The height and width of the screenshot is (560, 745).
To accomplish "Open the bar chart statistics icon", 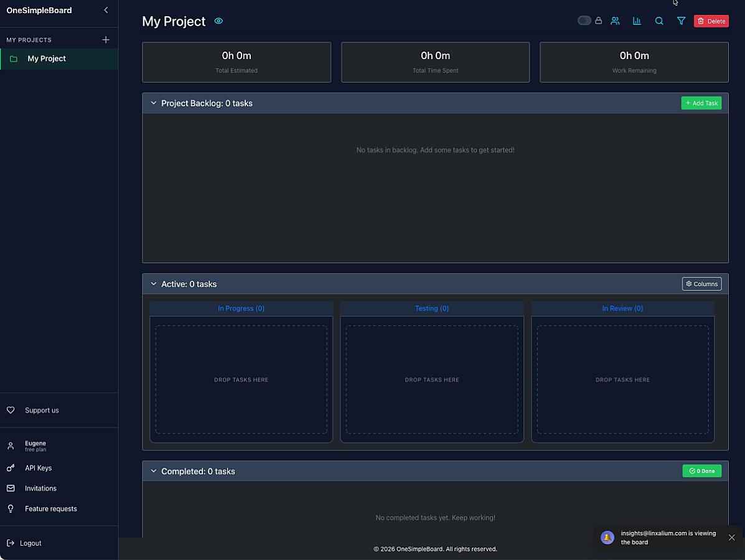I will tap(637, 21).
